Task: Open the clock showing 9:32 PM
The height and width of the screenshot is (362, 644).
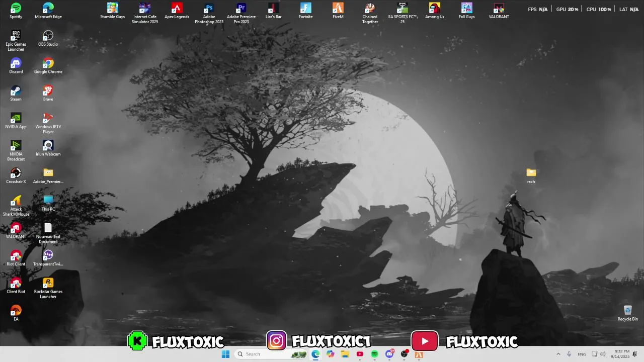Action: 620,354
